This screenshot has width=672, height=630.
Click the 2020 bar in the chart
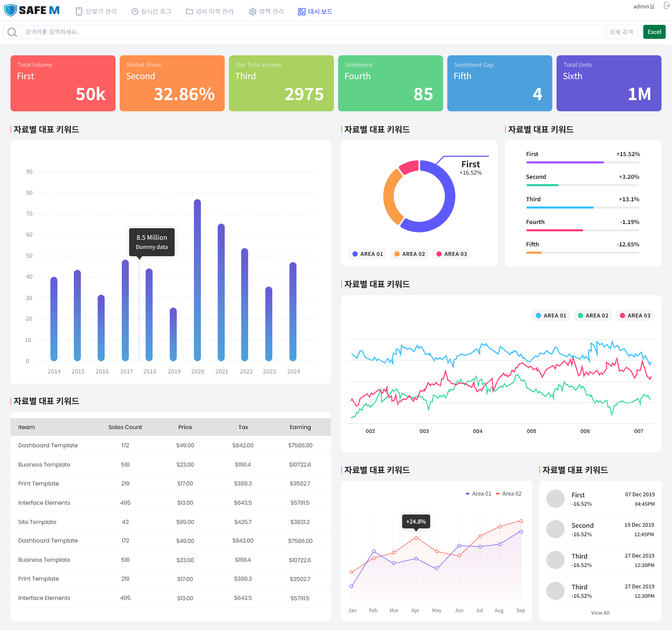click(x=197, y=280)
